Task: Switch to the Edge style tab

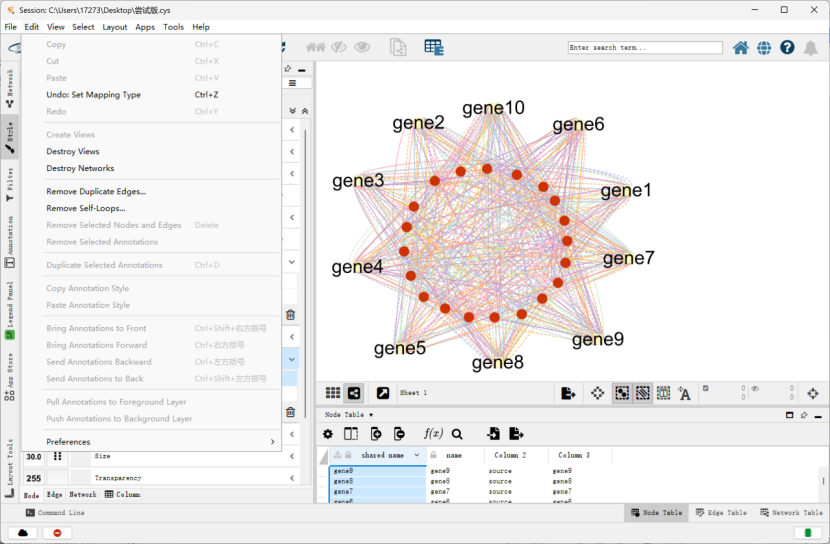Action: click(x=55, y=494)
